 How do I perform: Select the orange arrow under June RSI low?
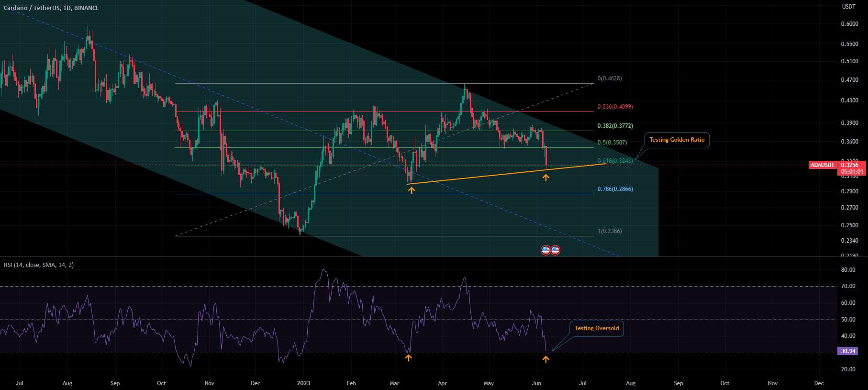(x=546, y=359)
